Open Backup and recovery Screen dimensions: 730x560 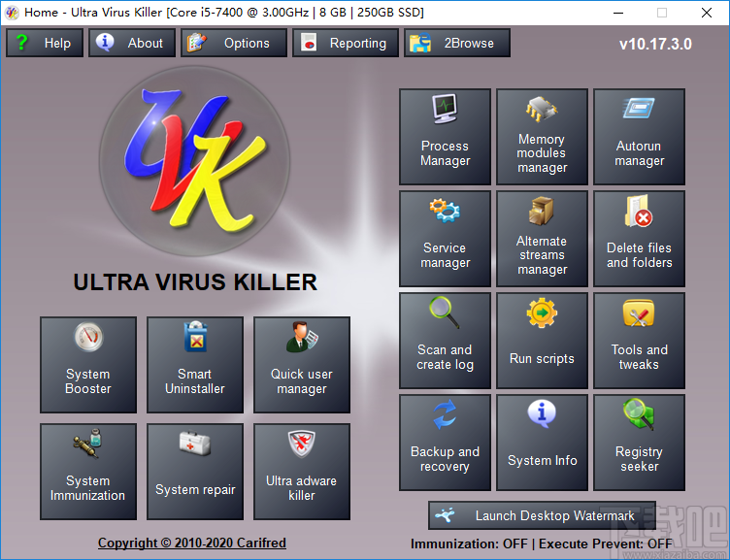tap(445, 443)
